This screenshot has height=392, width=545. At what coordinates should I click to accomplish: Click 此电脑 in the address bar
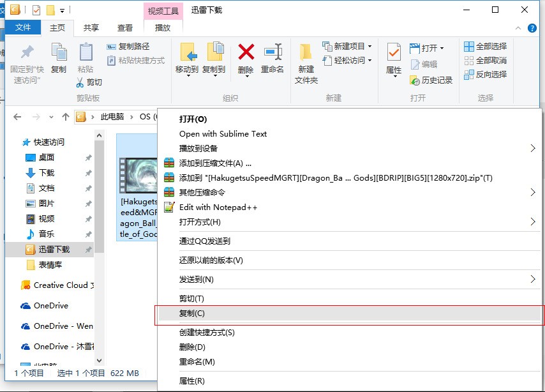(x=112, y=117)
